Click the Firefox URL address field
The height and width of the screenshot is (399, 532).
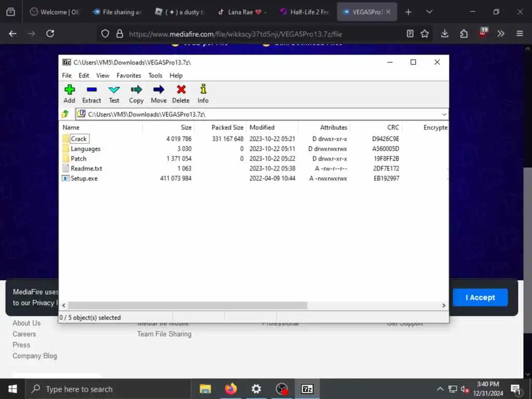[x=264, y=34]
